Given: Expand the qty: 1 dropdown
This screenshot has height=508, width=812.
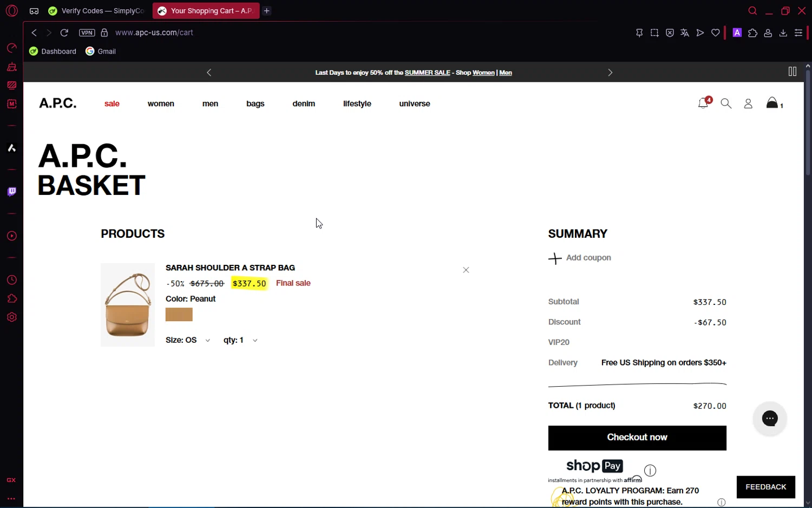Looking at the screenshot, I should pos(240,340).
